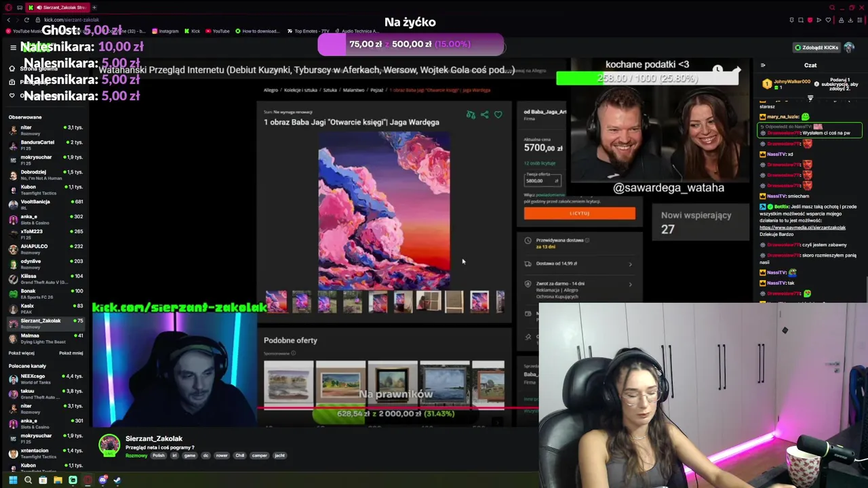Open Windows taskbar search

click(28, 480)
